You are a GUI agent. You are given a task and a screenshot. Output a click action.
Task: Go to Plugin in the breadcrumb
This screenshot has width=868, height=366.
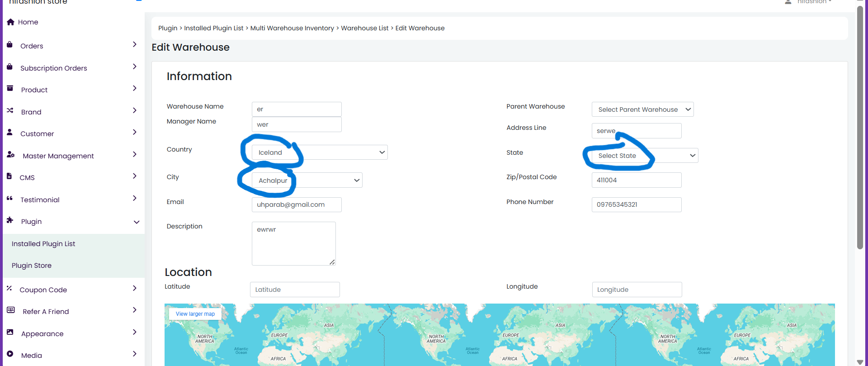[x=168, y=28]
